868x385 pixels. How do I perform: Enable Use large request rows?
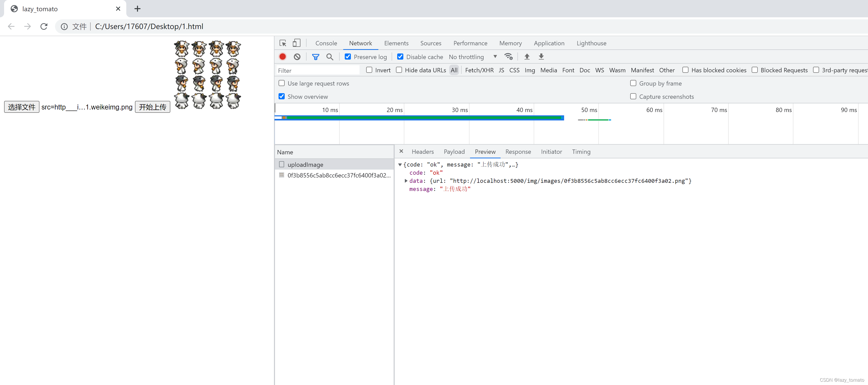[x=282, y=83]
